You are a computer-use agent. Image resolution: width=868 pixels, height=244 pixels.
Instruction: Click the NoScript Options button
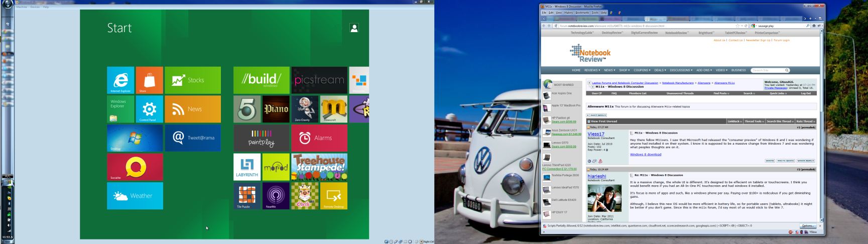point(808,226)
